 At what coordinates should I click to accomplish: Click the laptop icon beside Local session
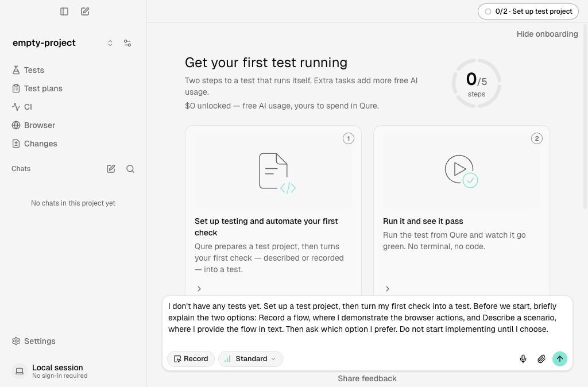point(20,371)
